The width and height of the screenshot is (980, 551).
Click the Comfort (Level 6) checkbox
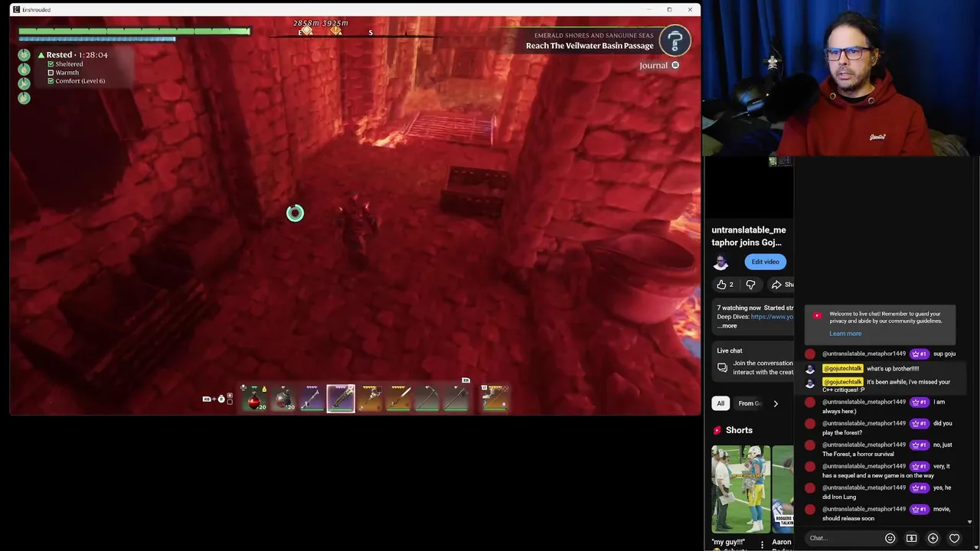pos(51,81)
